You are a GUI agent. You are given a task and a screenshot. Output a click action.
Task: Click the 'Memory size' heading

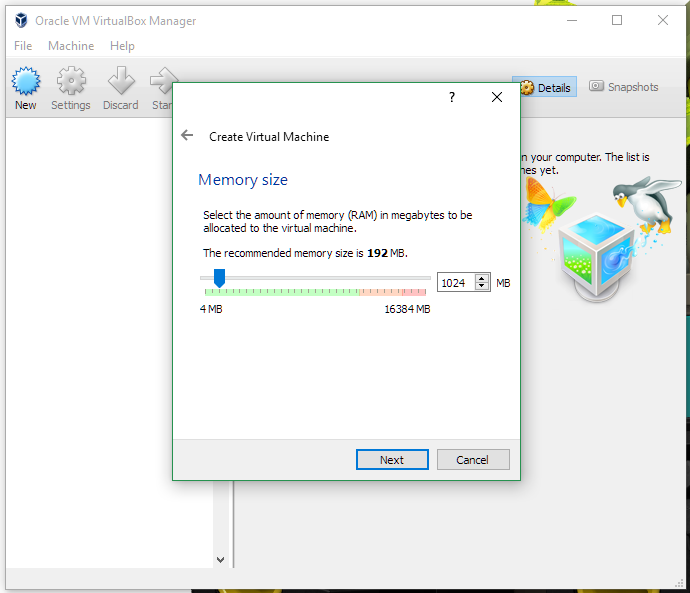coord(243,180)
